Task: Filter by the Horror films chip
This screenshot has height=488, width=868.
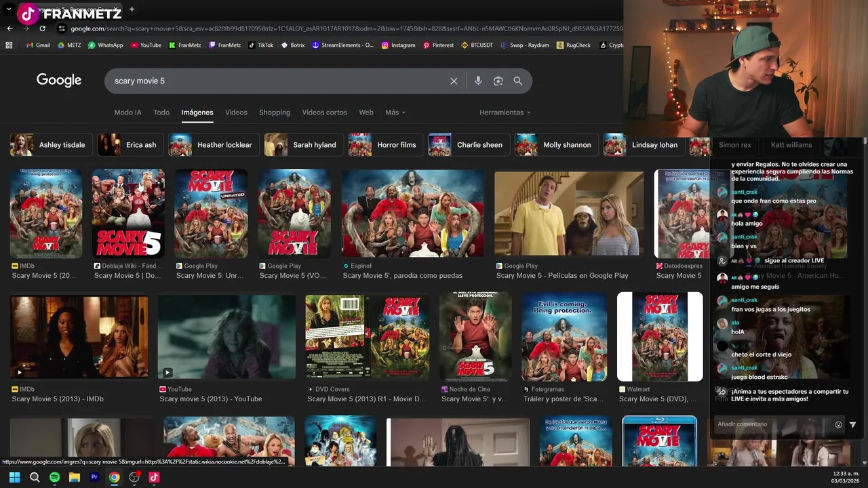Action: tap(385, 145)
